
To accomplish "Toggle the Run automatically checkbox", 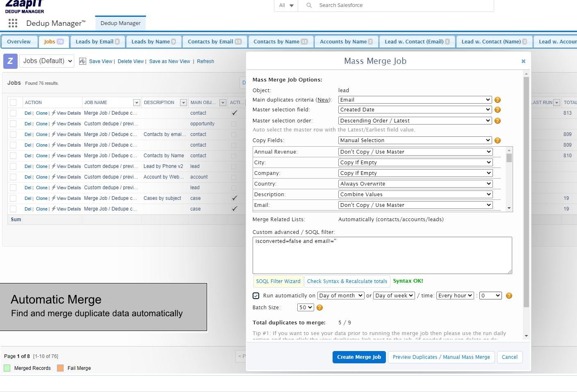I will (256, 296).
